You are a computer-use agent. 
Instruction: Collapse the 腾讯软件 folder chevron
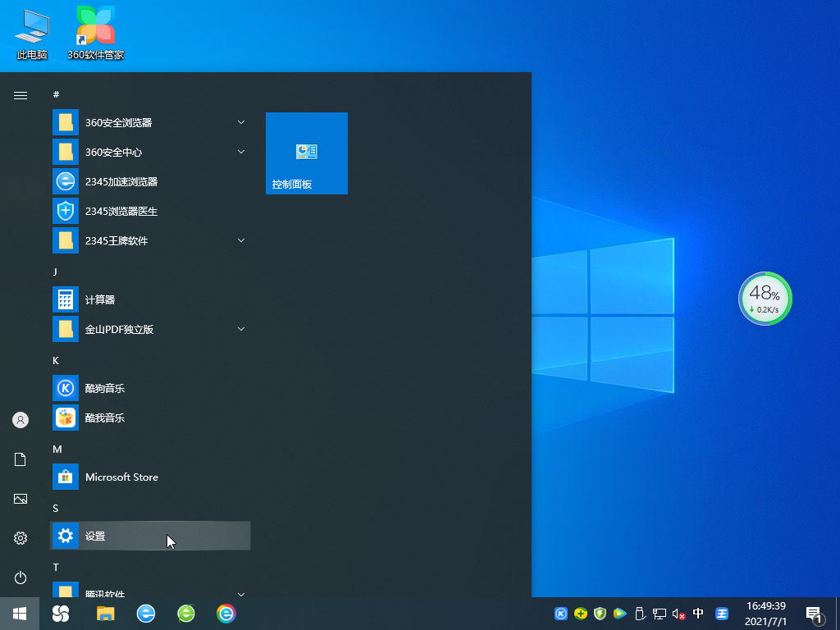[241, 594]
